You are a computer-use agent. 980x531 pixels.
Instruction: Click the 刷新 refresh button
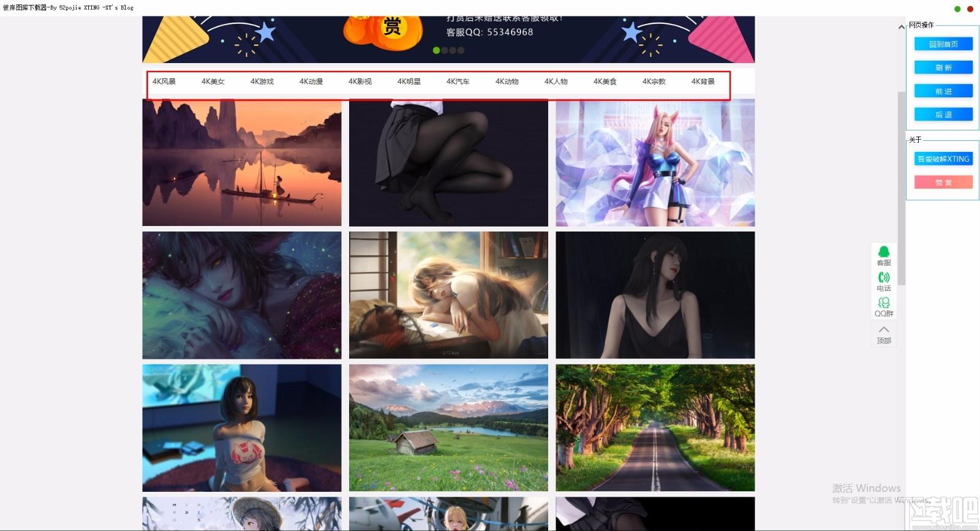click(943, 67)
